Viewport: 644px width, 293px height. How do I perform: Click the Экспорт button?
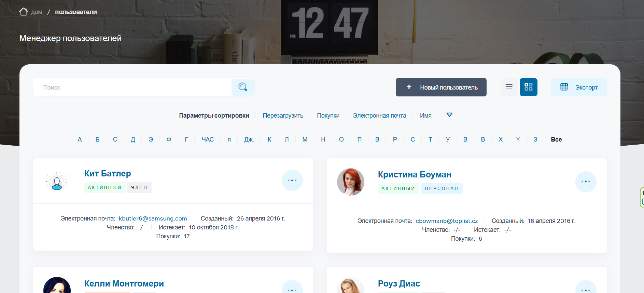coord(579,87)
